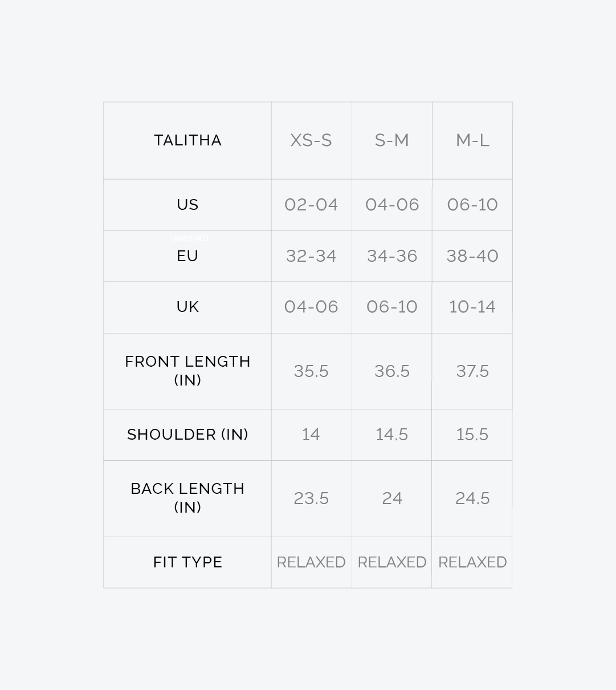Click the SHOULDER (IN) row label
616x690 pixels.
coord(187,435)
